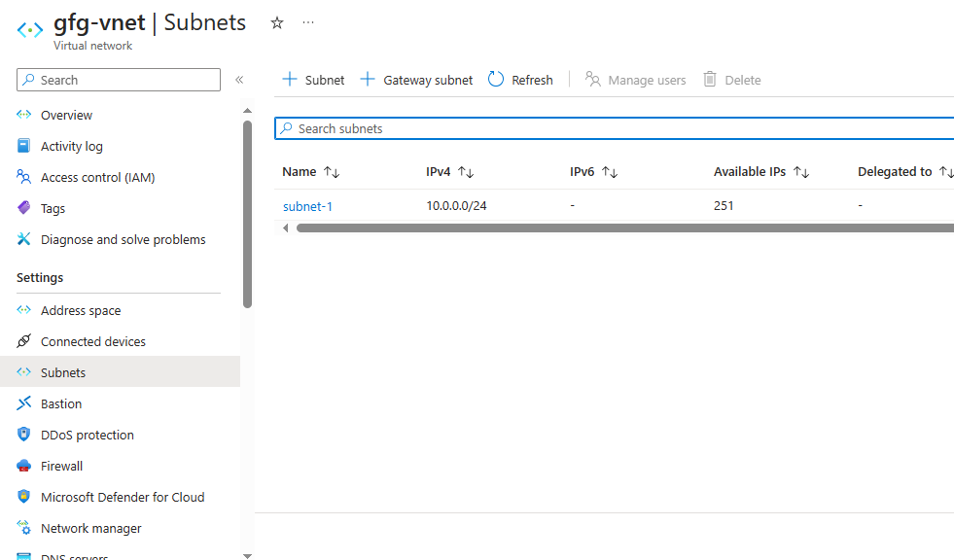Click the Connected devices plug icon
The image size is (954, 560).
pos(23,340)
